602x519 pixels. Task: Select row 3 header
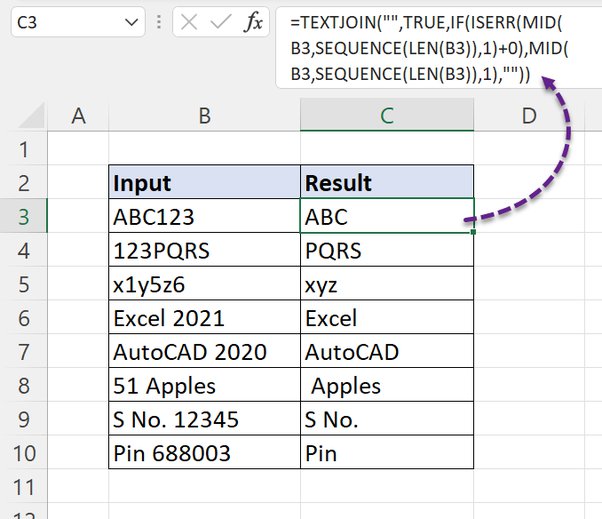pos(24,217)
